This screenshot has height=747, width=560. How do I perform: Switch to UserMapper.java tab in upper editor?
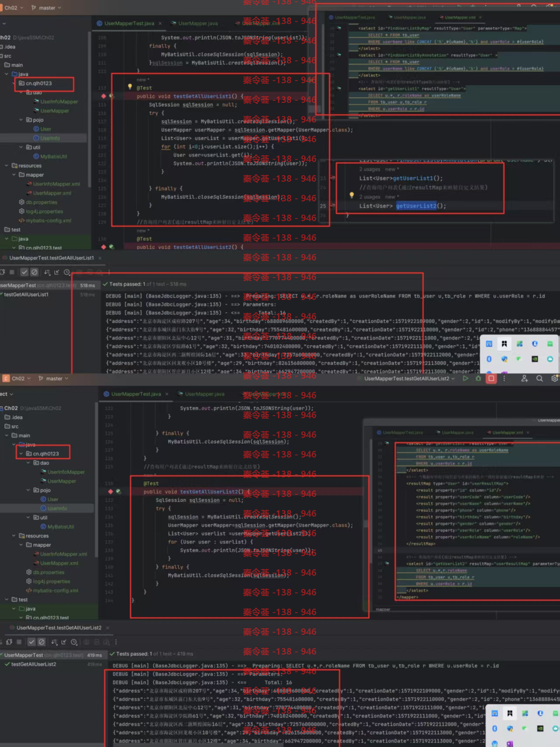pos(194,24)
